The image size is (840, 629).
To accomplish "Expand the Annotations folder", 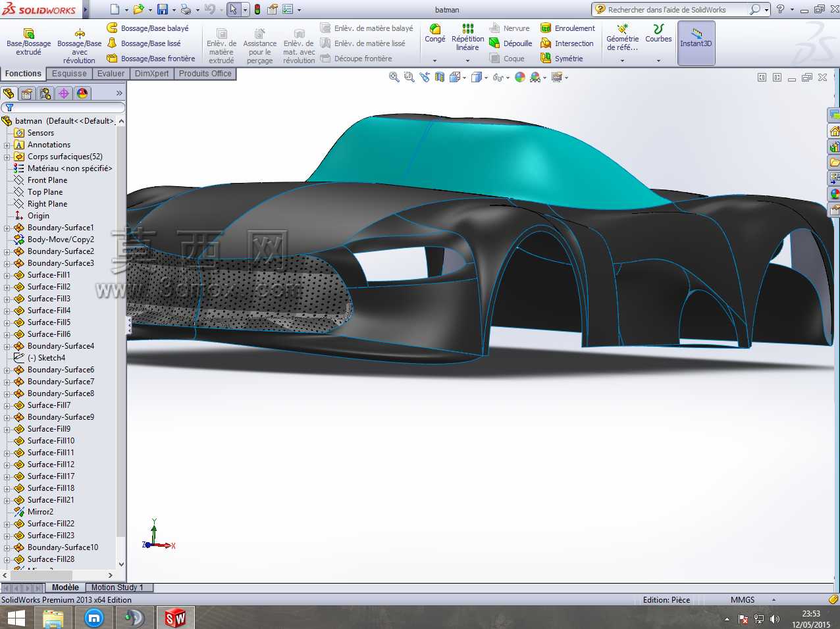I will (7, 145).
